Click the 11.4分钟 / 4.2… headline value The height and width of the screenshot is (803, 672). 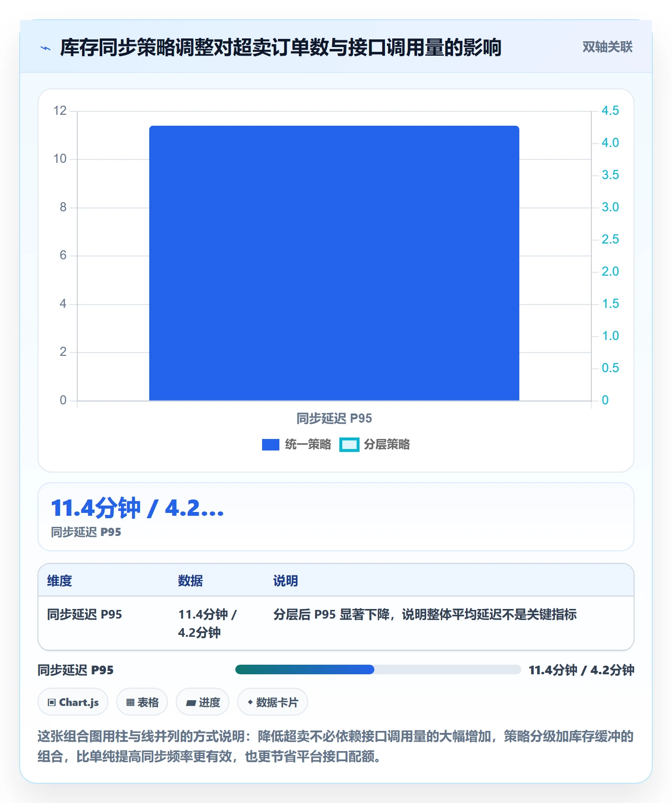coord(137,508)
